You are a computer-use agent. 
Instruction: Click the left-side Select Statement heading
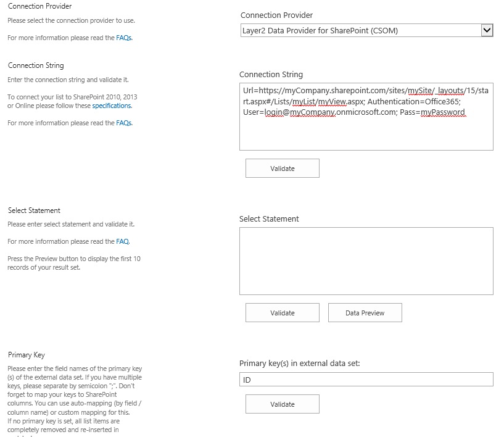pos(34,210)
